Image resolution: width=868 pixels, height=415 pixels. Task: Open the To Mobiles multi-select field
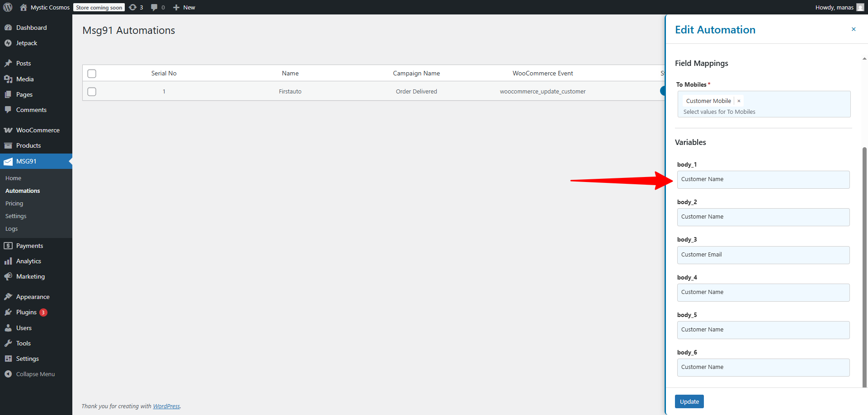coord(764,104)
